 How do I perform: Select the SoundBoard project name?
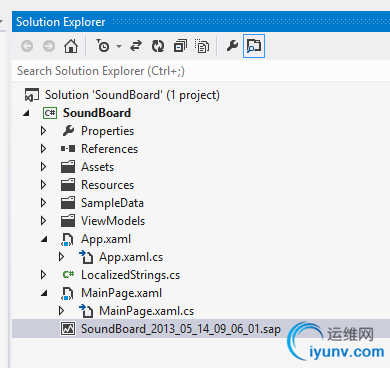tap(97, 113)
